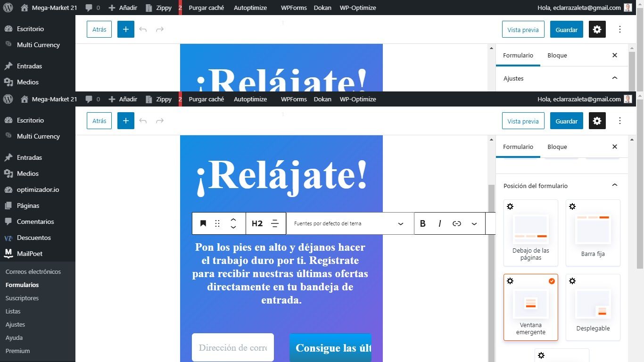Open 'Ajustes' under the MailPoet submenu

15,324
